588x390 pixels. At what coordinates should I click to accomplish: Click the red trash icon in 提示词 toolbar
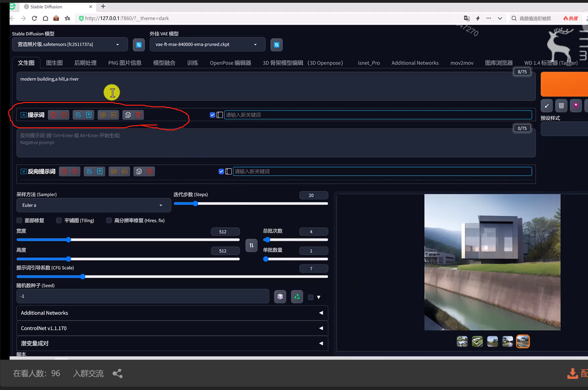coord(139,115)
